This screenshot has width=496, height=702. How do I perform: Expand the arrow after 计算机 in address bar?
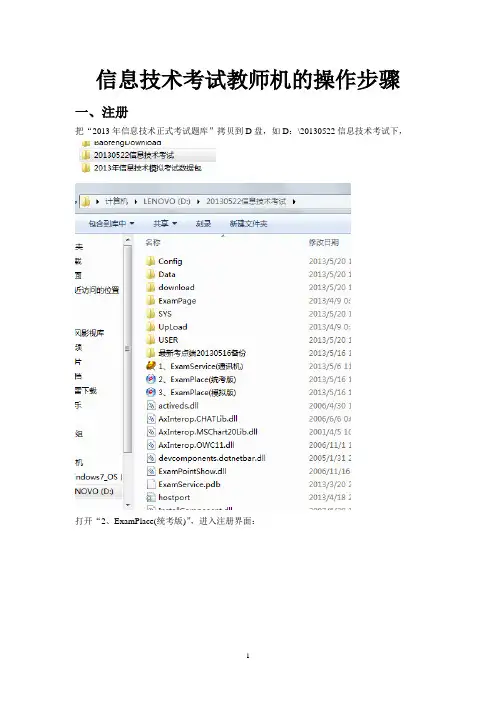click(136, 201)
